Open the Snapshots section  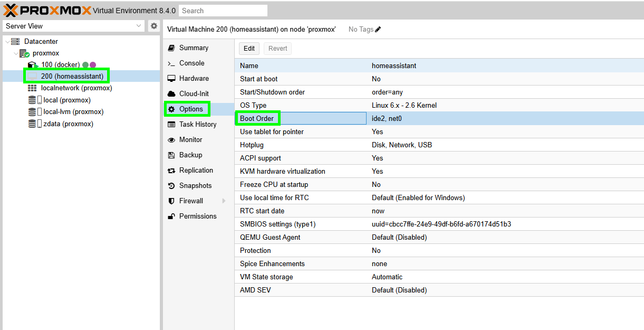pyautogui.click(x=195, y=185)
